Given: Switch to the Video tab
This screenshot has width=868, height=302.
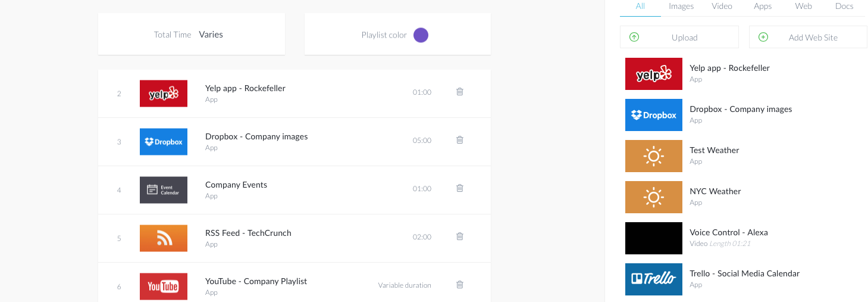Looking at the screenshot, I should click(x=722, y=7).
